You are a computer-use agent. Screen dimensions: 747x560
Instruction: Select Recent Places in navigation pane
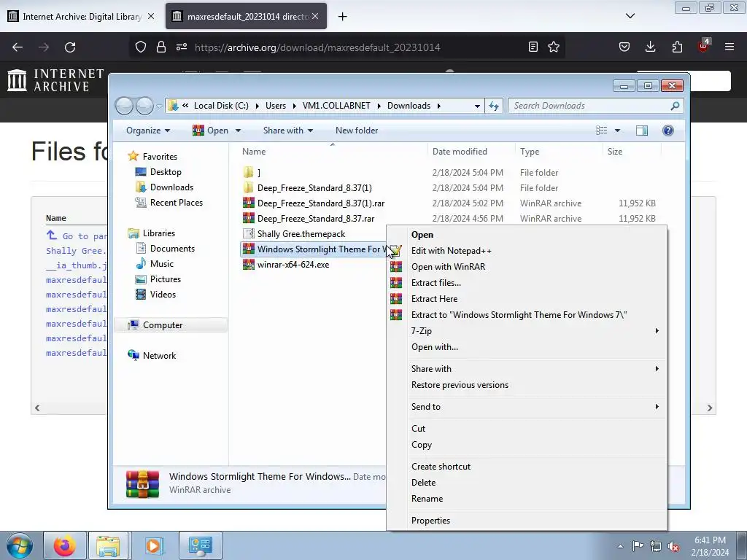click(177, 203)
